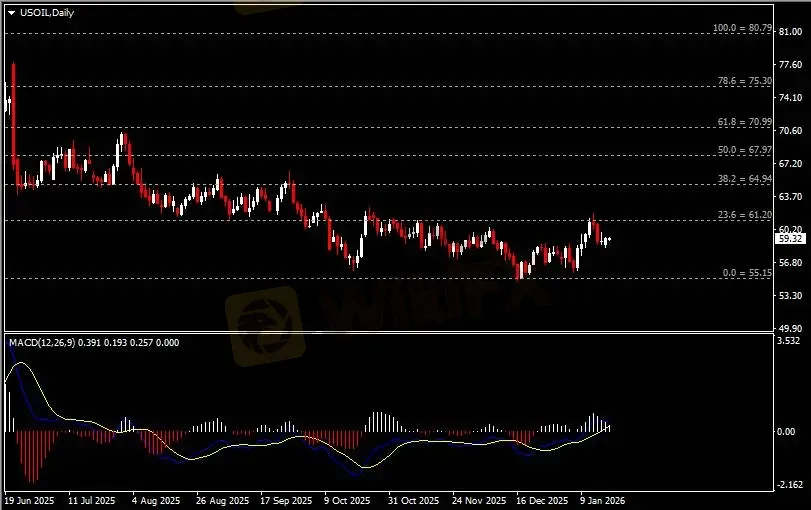
Task: Select the 50.0 = 67.97 Fibonacci label
Action: click(x=745, y=150)
